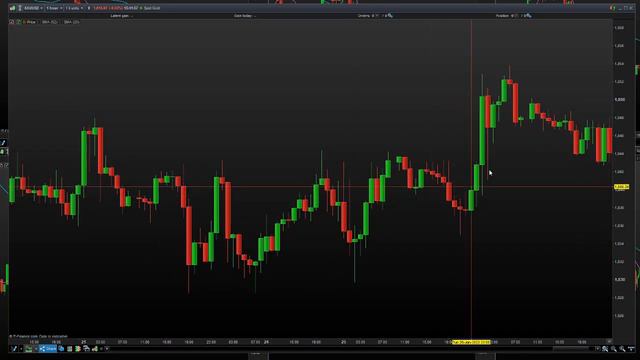Viewport: 640px width, 360px height.
Task: Click the green icon left of the window minimize button
Action: point(612,8)
